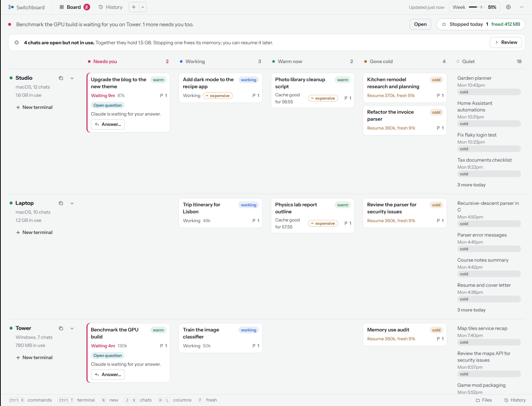This screenshot has height=406, width=532.
Task: Open the more options ellipsis menu
Action: point(522,7)
